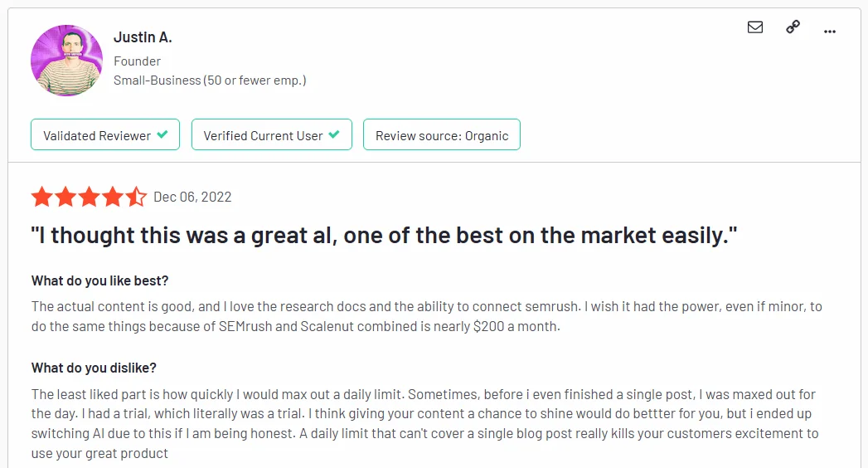The image size is (868, 468).
Task: Click the Verified Current User badge label
Action: pyautogui.click(x=263, y=135)
